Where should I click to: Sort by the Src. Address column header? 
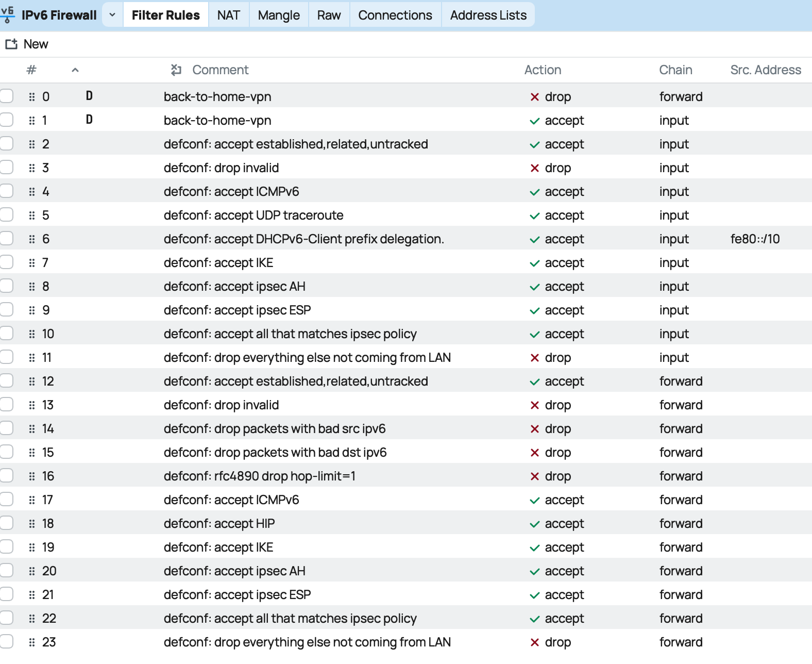point(766,70)
